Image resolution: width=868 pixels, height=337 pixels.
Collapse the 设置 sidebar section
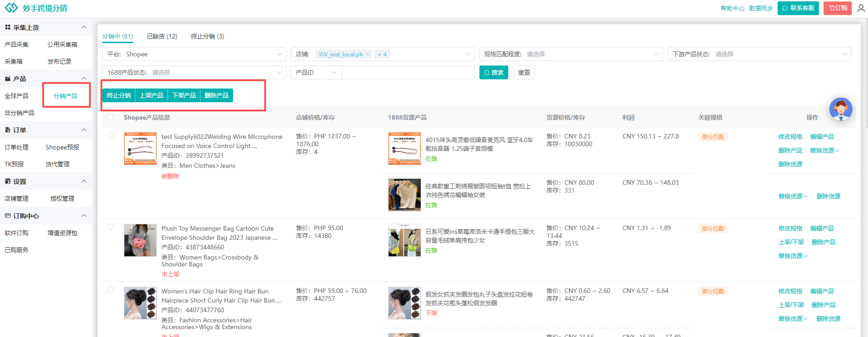(84, 181)
